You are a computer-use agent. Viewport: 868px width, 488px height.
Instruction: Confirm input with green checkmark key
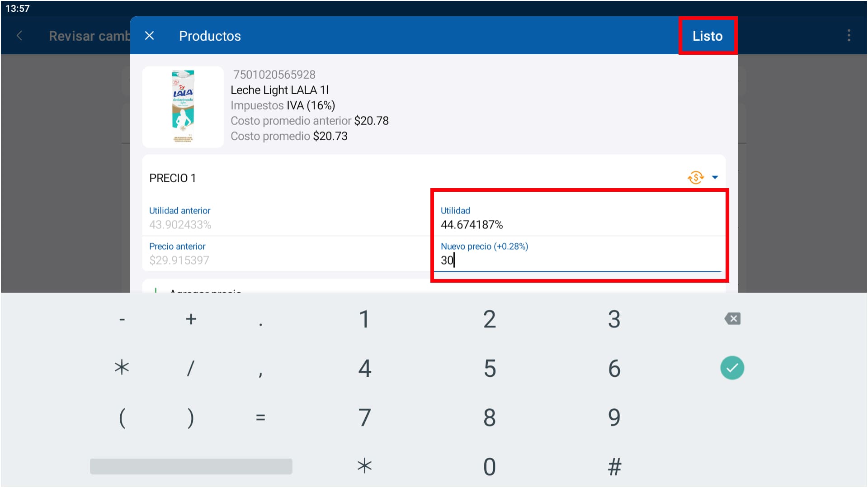click(x=732, y=368)
